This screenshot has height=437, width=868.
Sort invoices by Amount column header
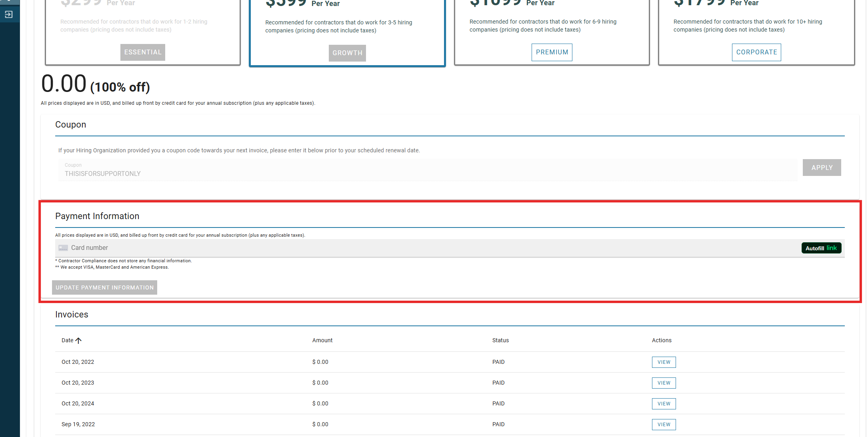click(x=322, y=341)
